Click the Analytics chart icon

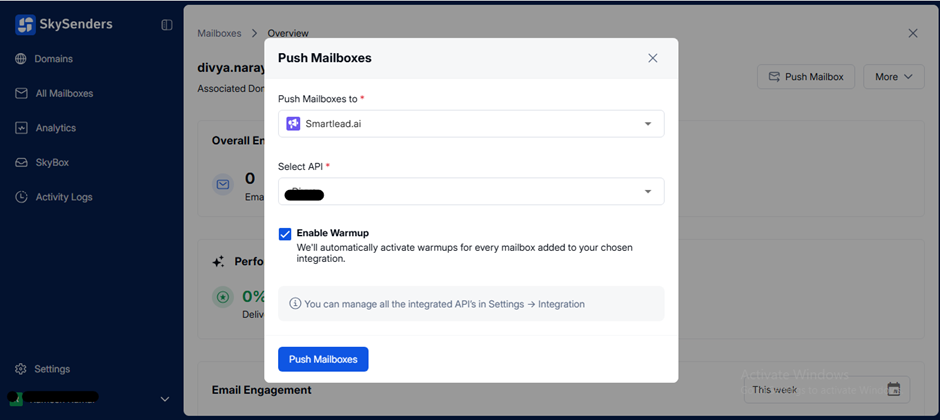tap(21, 128)
